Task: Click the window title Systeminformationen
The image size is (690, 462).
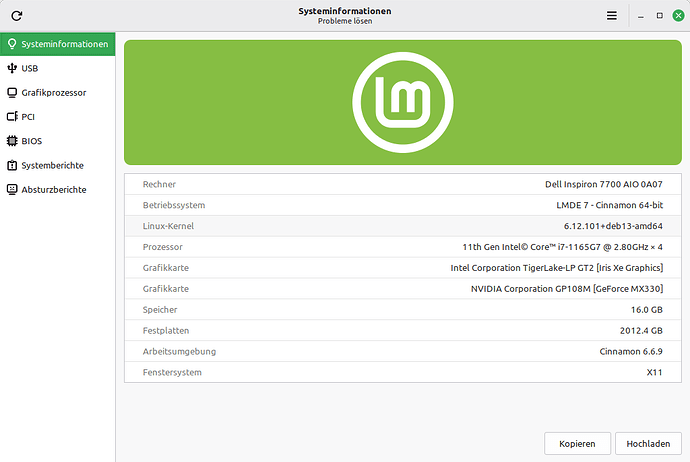Action: click(x=345, y=11)
